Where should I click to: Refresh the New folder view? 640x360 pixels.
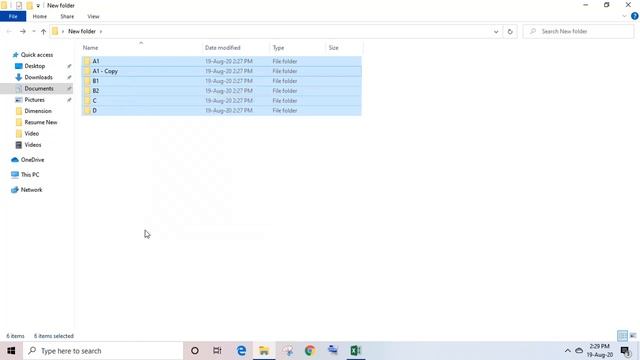coord(510,31)
